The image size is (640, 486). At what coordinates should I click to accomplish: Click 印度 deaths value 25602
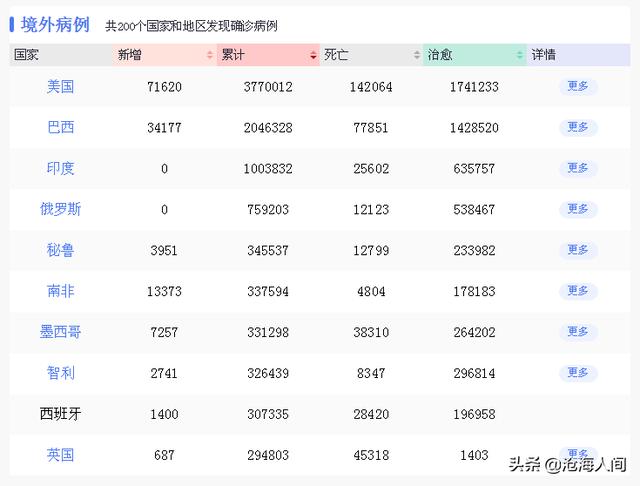coord(371,169)
